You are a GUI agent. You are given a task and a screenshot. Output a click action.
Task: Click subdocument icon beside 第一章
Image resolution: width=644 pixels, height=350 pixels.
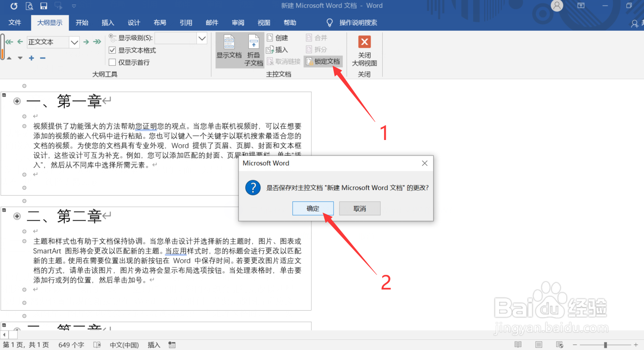pos(4,95)
